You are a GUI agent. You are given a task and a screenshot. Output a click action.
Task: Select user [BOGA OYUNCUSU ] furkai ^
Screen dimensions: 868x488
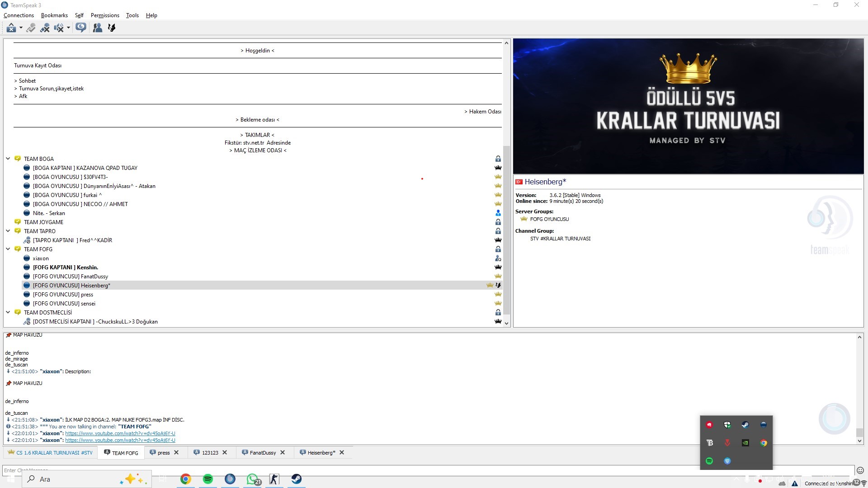click(x=67, y=195)
